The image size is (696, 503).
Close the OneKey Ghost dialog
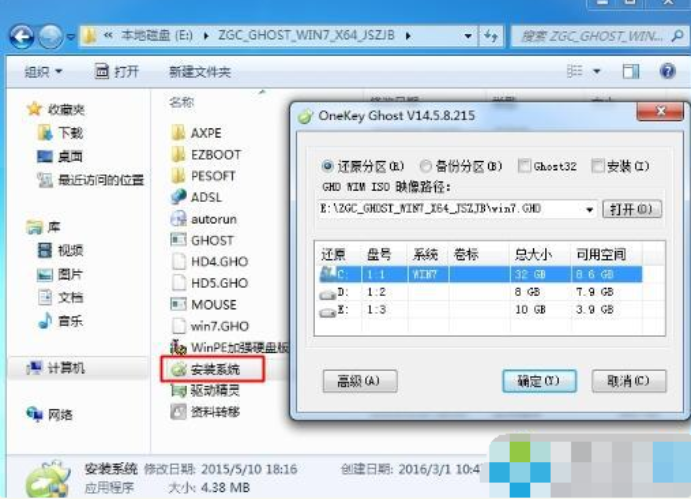tap(660, 111)
